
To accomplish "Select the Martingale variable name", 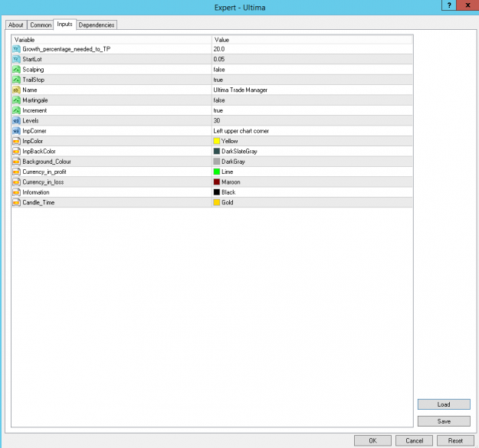I will tap(35, 100).
